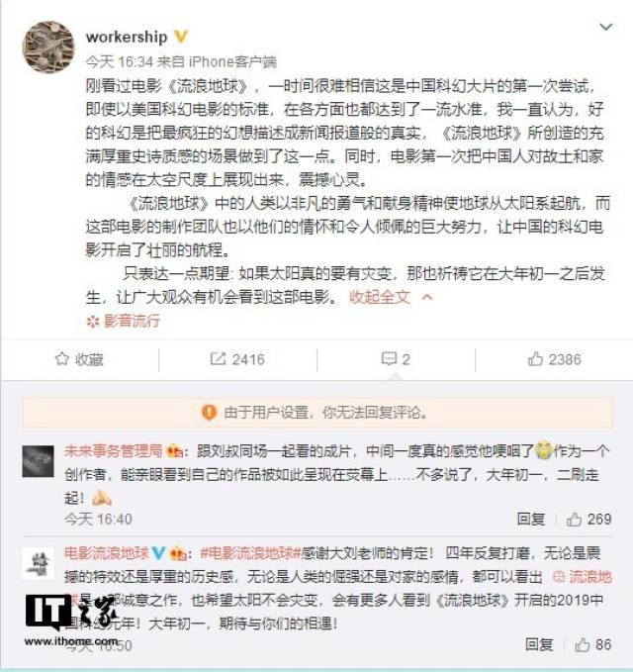
Task: Like the comment with 269 likes
Action: [588, 519]
